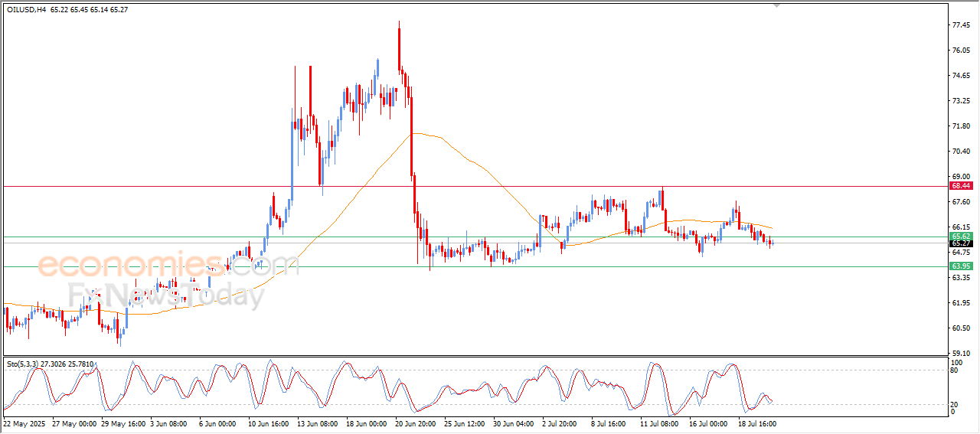Click the 67.60 price axis label
This screenshot has height=434, width=980.
(962, 202)
